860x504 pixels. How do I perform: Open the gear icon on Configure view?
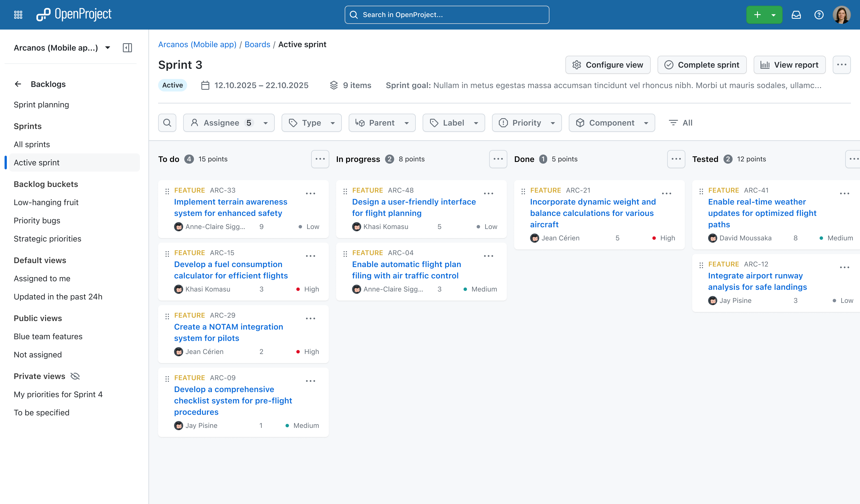tap(577, 65)
